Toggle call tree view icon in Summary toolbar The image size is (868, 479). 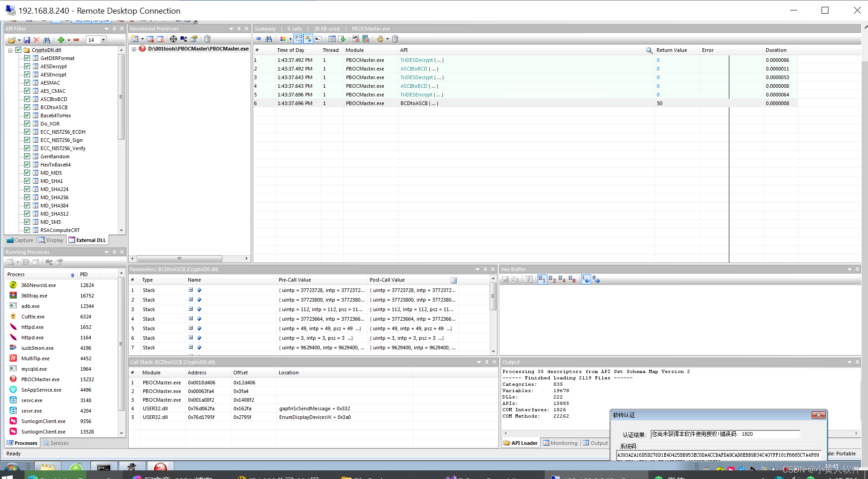(x=298, y=39)
